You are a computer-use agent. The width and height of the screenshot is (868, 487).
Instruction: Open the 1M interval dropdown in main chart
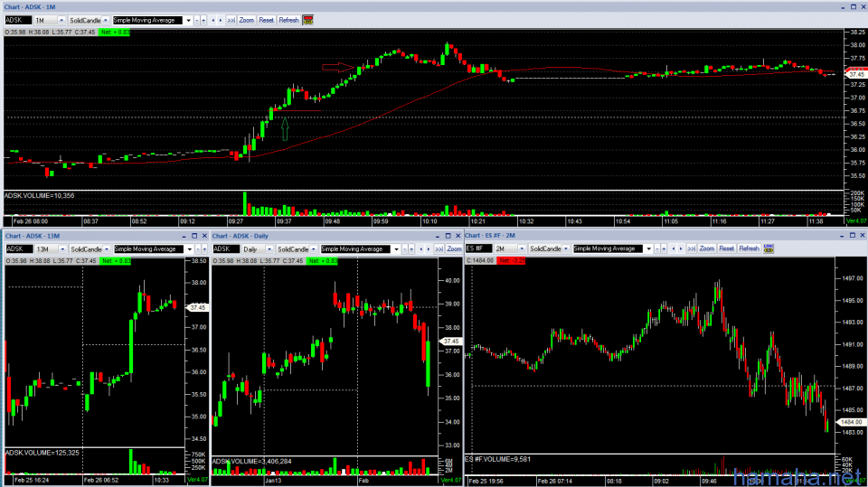[x=61, y=20]
